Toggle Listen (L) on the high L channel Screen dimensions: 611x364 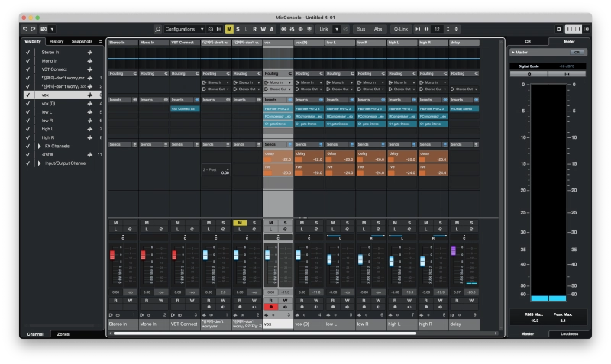[x=395, y=229]
